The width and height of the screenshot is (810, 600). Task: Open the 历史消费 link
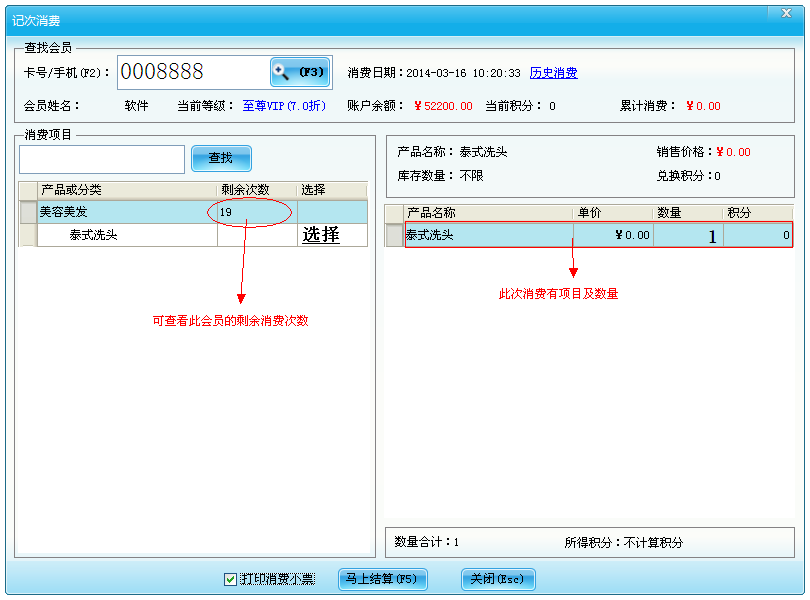[x=553, y=73]
